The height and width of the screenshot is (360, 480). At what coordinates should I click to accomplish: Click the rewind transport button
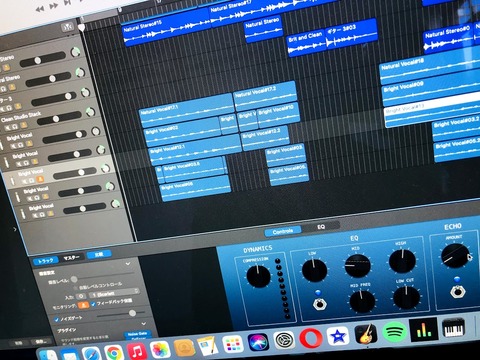[40, 9]
